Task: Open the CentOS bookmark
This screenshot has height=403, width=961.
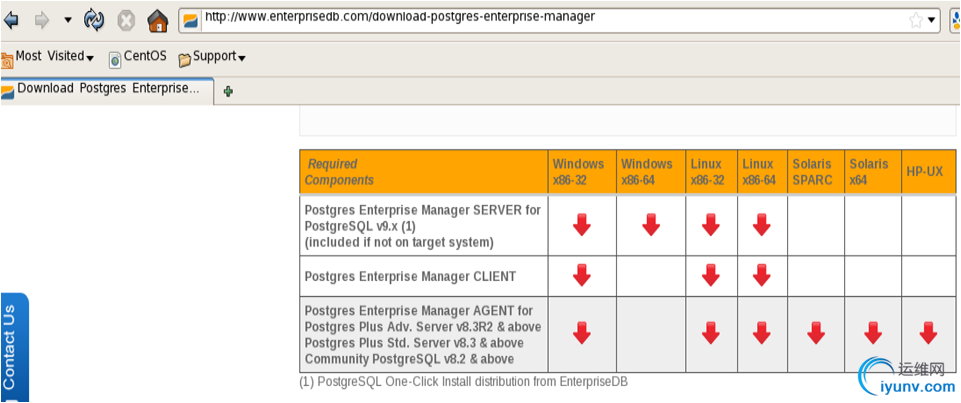Action: pyautogui.click(x=137, y=58)
